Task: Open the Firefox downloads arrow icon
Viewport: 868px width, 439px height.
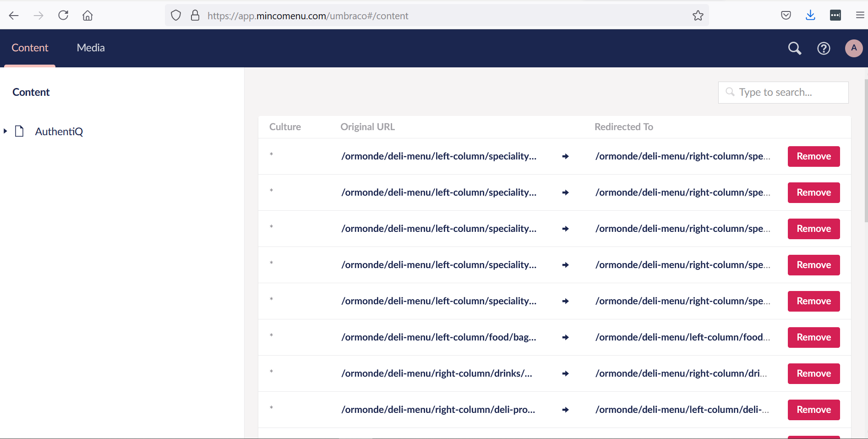Action: coord(810,16)
